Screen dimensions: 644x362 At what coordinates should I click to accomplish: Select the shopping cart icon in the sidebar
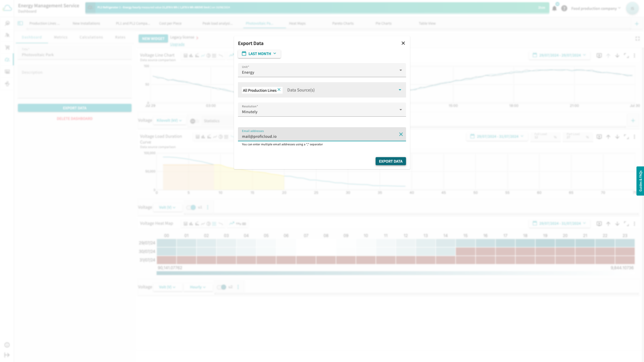tap(7, 47)
